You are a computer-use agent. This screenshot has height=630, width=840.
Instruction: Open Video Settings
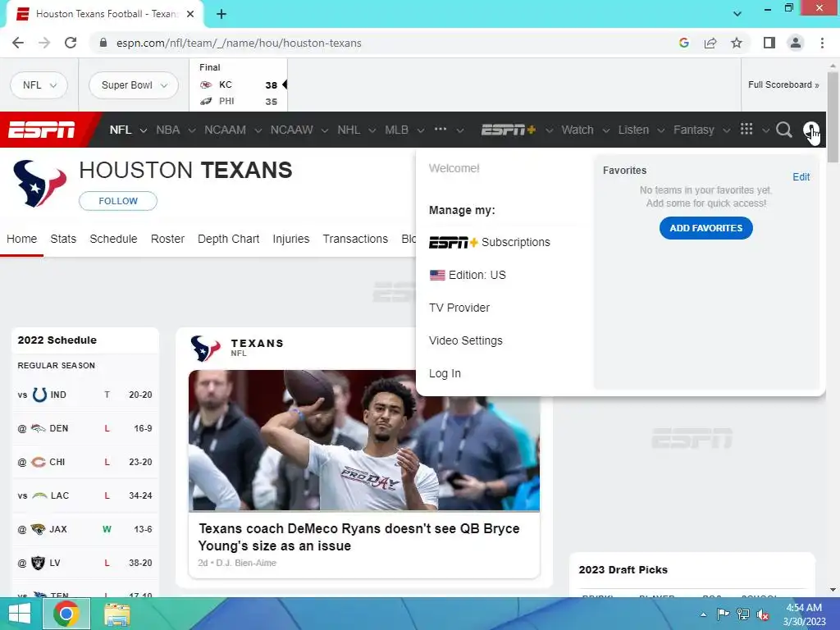[x=466, y=340]
